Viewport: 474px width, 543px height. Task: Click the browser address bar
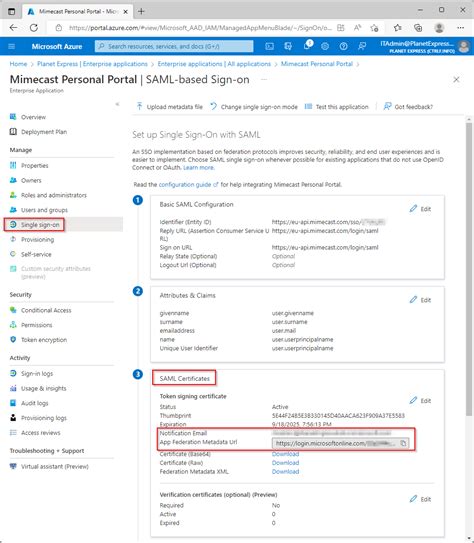pos(200,28)
